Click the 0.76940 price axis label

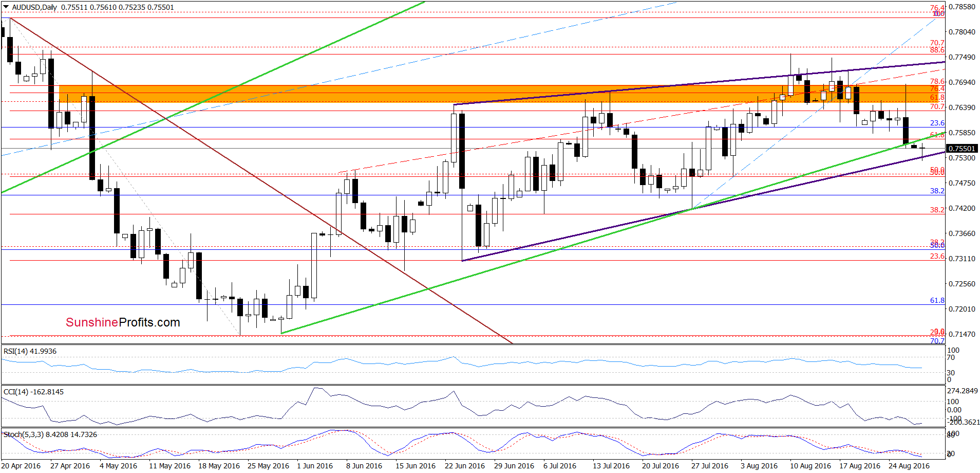point(962,82)
